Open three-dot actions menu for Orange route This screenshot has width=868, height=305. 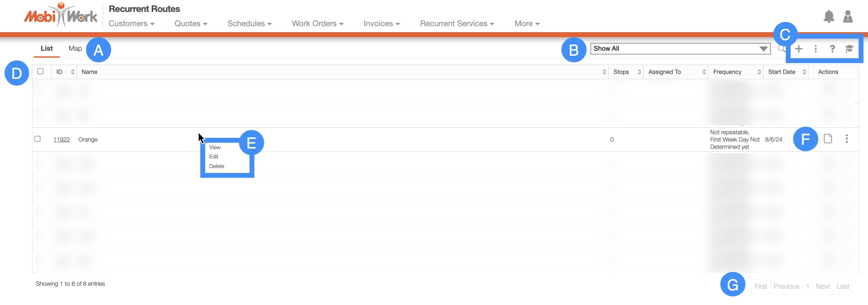click(x=846, y=139)
